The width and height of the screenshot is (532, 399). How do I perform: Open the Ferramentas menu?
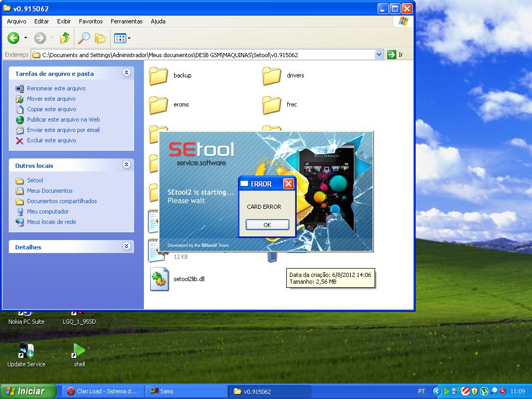coord(127,21)
